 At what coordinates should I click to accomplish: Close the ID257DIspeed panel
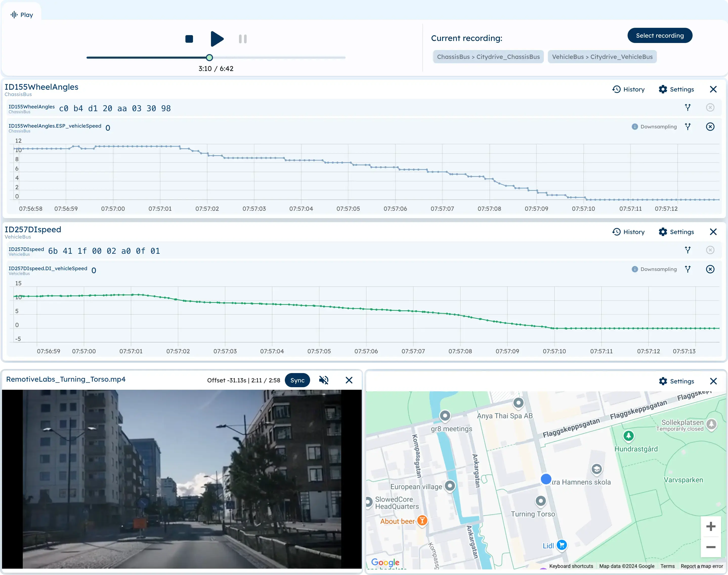pyautogui.click(x=713, y=232)
